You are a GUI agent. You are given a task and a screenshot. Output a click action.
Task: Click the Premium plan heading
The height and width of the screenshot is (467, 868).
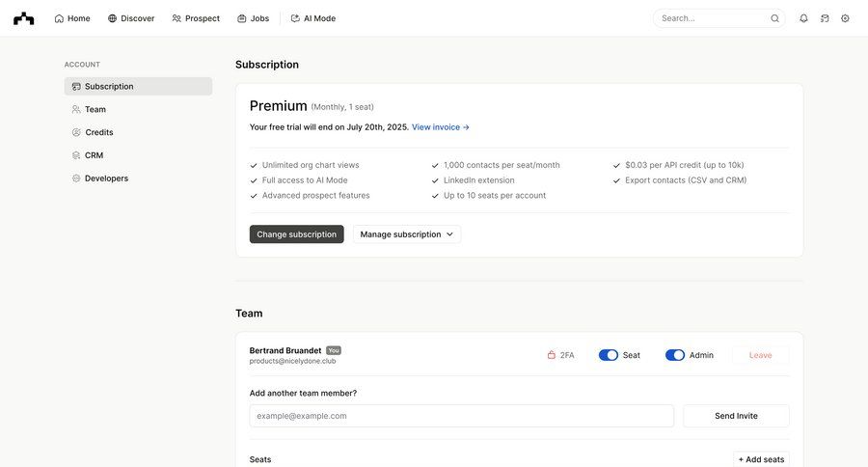[279, 106]
